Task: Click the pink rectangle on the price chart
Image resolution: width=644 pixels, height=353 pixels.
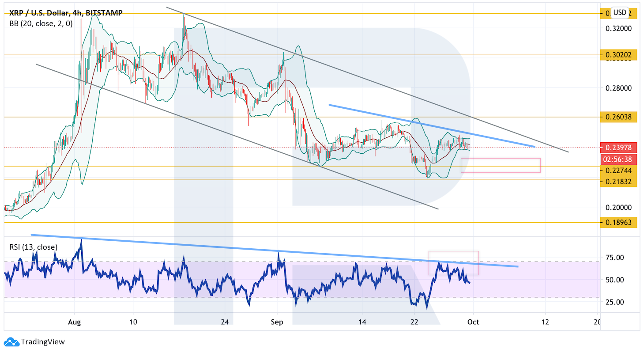Action: [500, 165]
